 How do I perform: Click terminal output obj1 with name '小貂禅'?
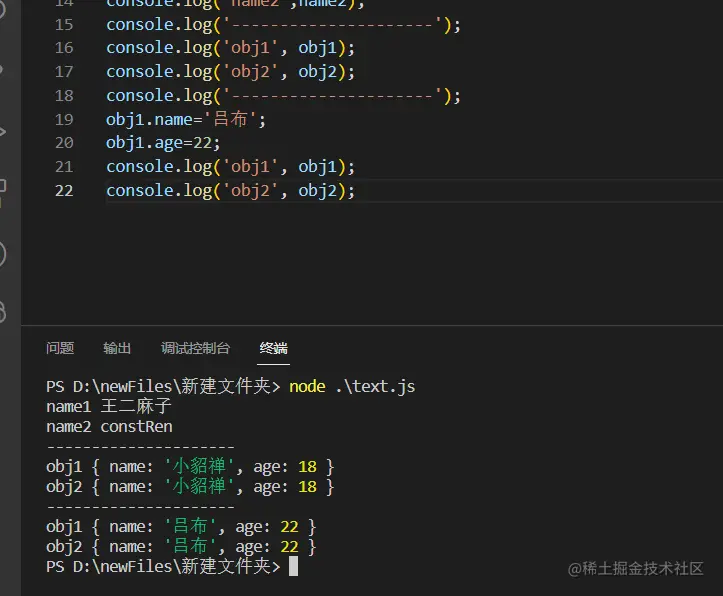click(x=190, y=466)
